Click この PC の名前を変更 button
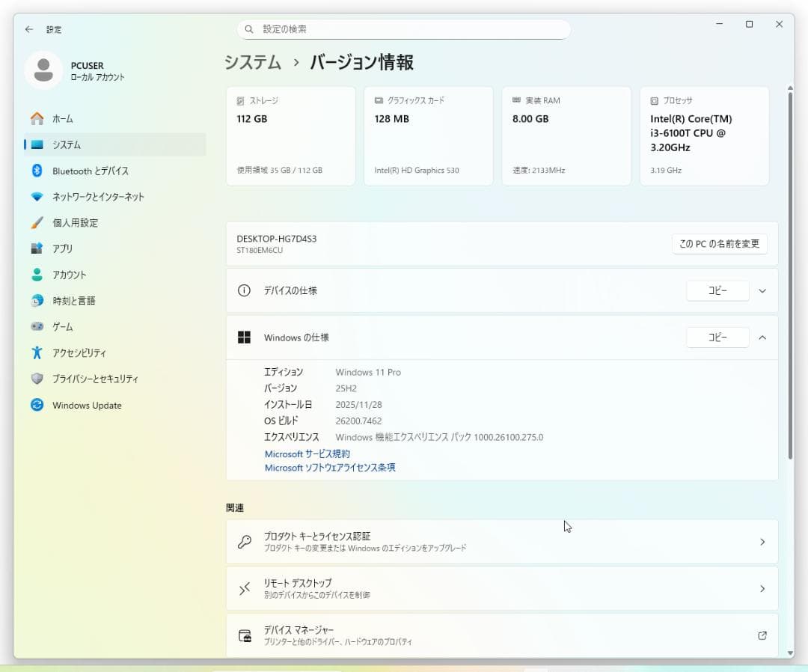Viewport: 808px width, 672px height. coord(719,243)
